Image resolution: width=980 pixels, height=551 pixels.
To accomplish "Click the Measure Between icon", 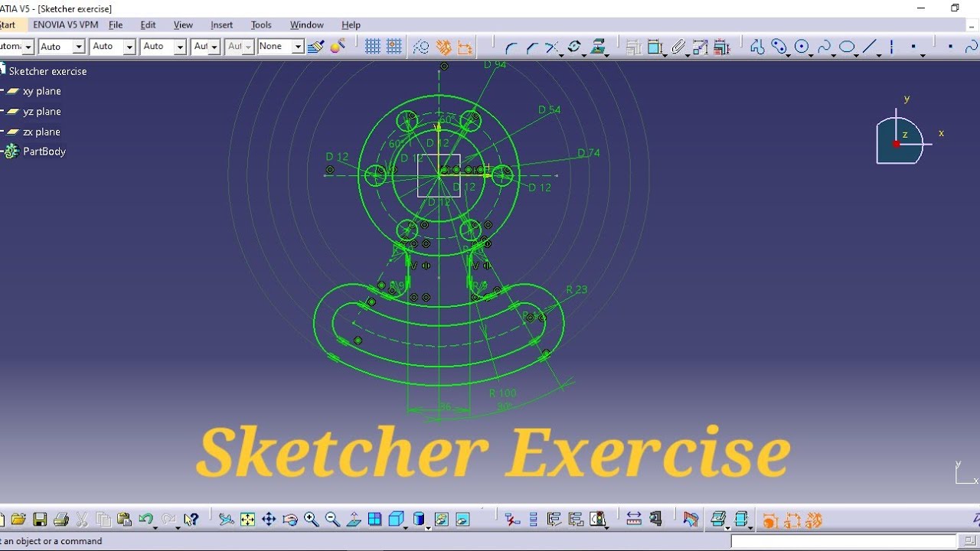I will pyautogui.click(x=634, y=520).
